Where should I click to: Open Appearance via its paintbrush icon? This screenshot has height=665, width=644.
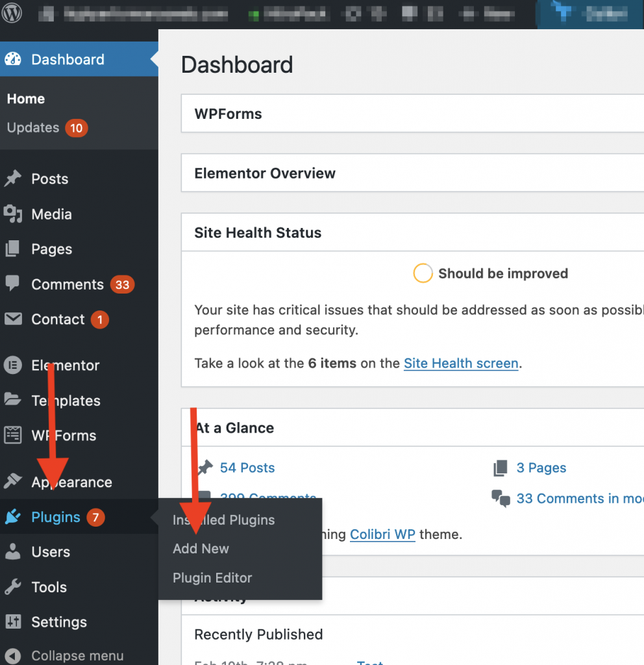click(x=13, y=481)
